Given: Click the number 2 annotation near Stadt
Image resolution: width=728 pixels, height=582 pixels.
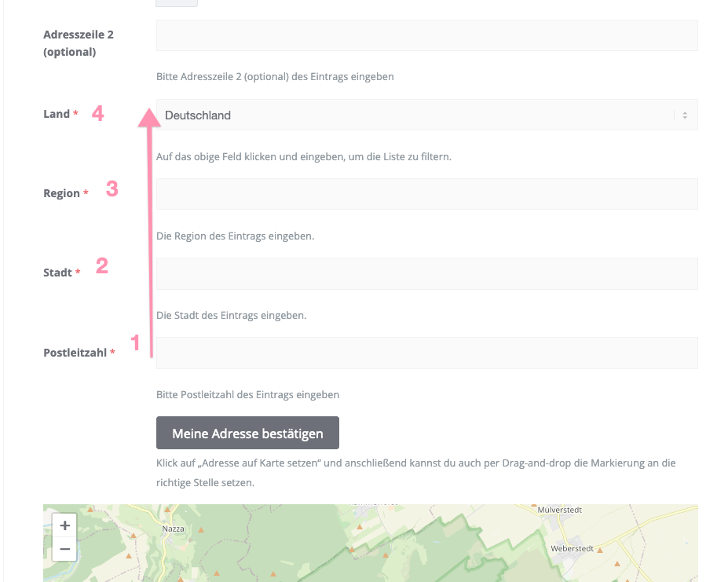Looking at the screenshot, I should click(102, 265).
